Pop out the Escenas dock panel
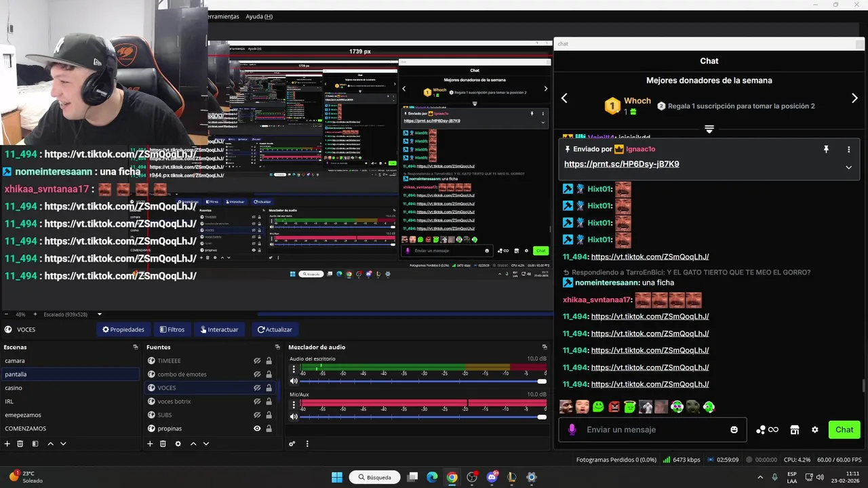Viewport: 868px width, 488px height. point(135,347)
